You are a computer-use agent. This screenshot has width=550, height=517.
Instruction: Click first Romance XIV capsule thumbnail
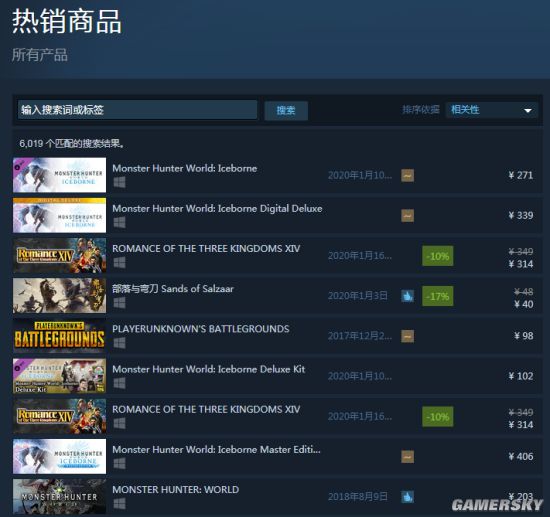click(59, 255)
